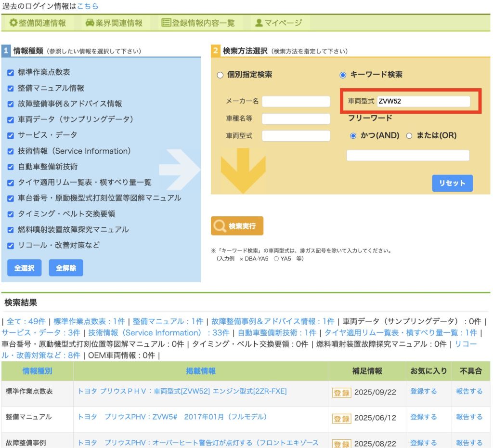This screenshot has width=493, height=448.
Task: Select the 個別指定検索 radio button
Action: 221,75
